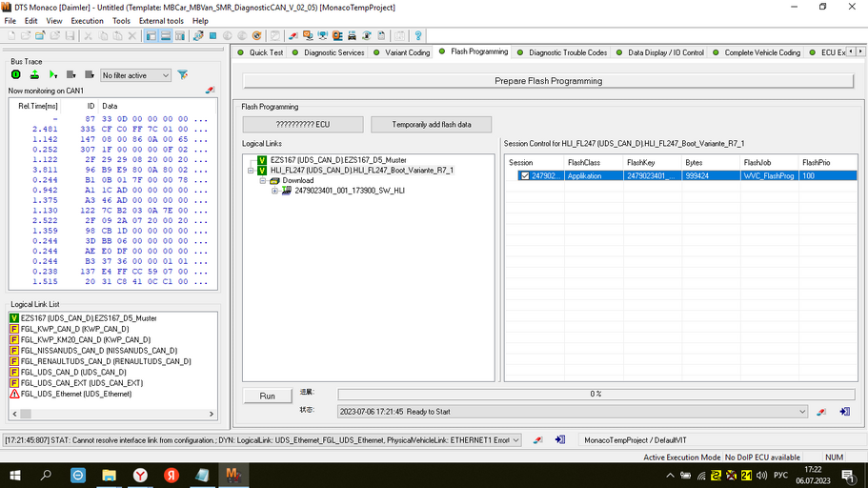Click the flash file icon of 2479023401_001_173900_SW_HLI

point(287,191)
